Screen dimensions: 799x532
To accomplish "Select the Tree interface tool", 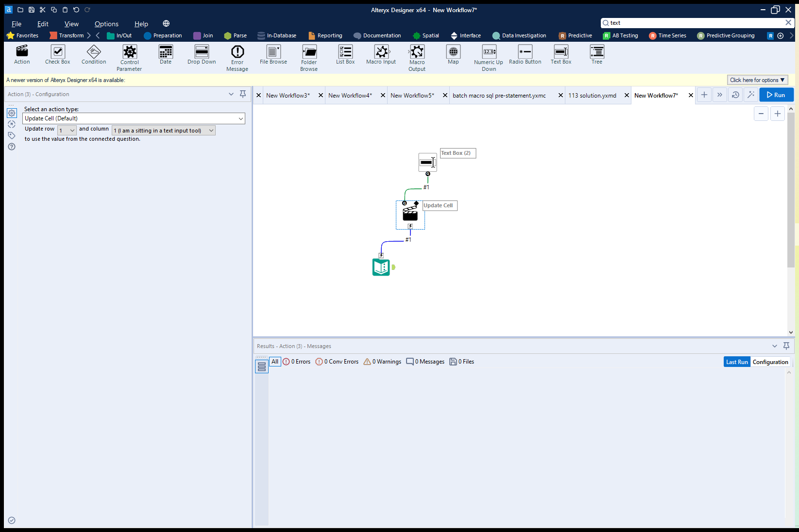I will 596,55.
